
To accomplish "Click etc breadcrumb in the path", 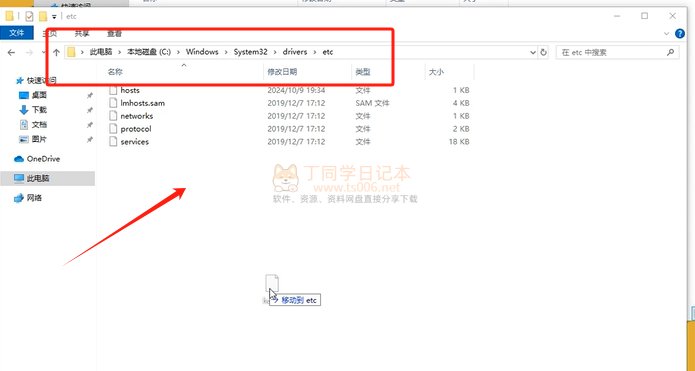I will pos(328,52).
